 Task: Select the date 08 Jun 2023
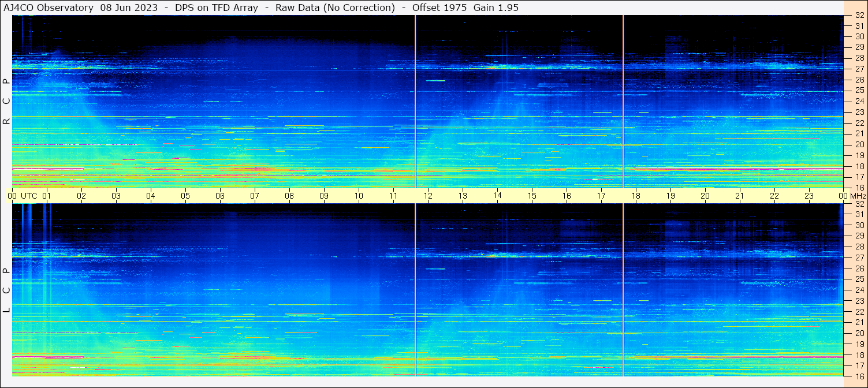pos(129,8)
